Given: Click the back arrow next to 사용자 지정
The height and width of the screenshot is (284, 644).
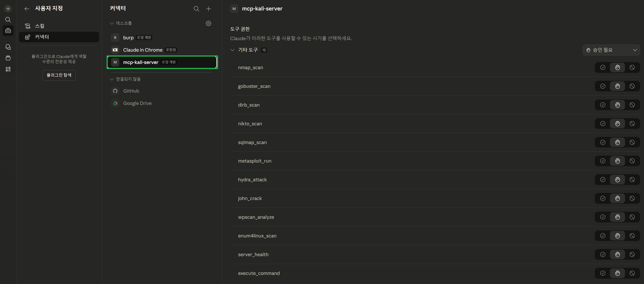Looking at the screenshot, I should pos(27,9).
